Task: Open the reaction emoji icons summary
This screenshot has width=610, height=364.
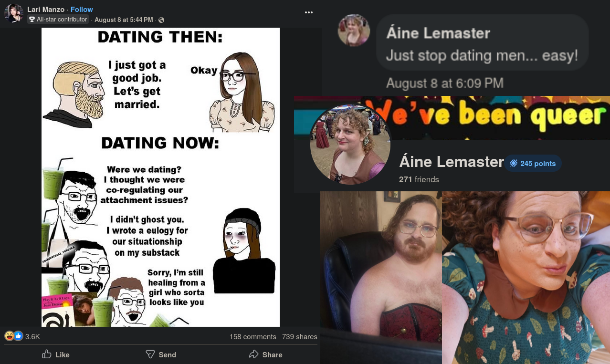Action: (14, 336)
